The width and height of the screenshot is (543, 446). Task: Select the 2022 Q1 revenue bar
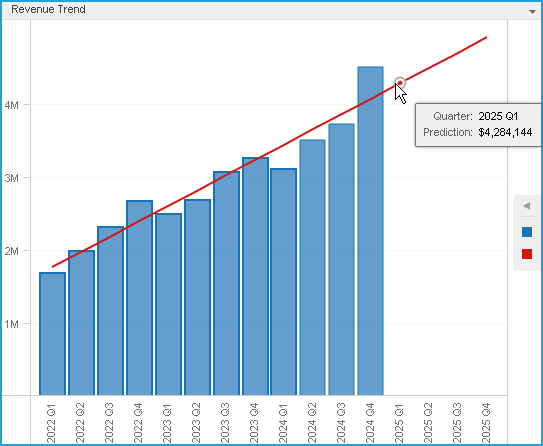52,334
